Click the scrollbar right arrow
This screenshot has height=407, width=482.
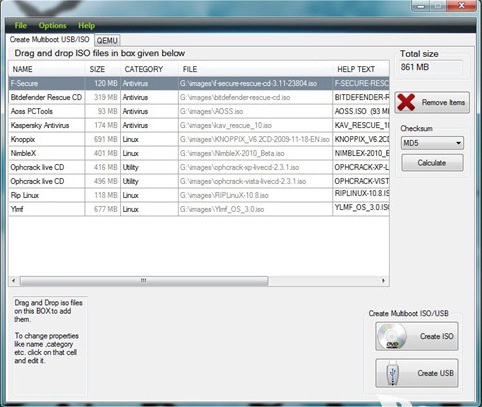click(383, 281)
